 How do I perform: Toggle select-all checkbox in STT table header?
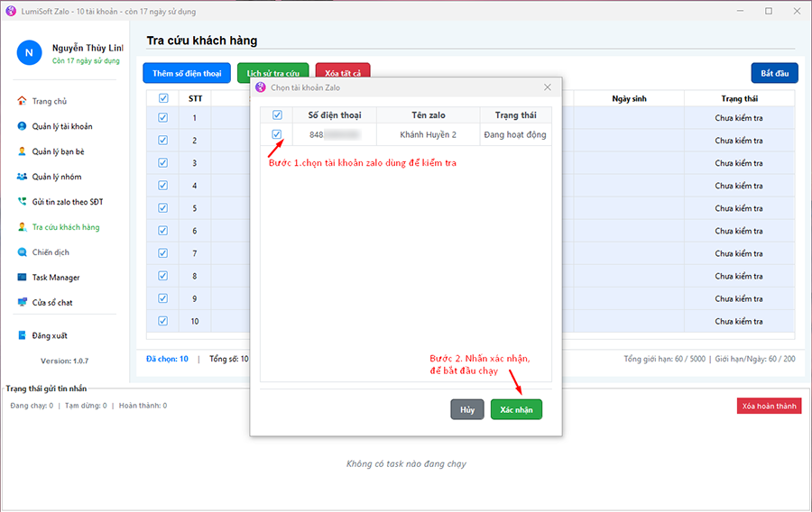click(x=162, y=98)
